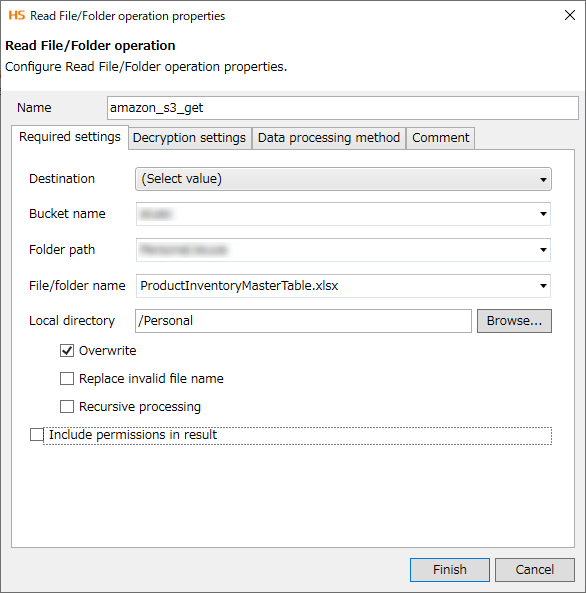Select the Required settings tab
The width and height of the screenshot is (586, 593).
pos(70,137)
